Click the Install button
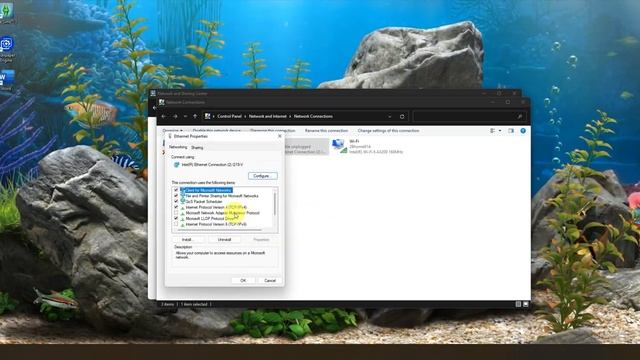640x360 pixels. (x=187, y=240)
